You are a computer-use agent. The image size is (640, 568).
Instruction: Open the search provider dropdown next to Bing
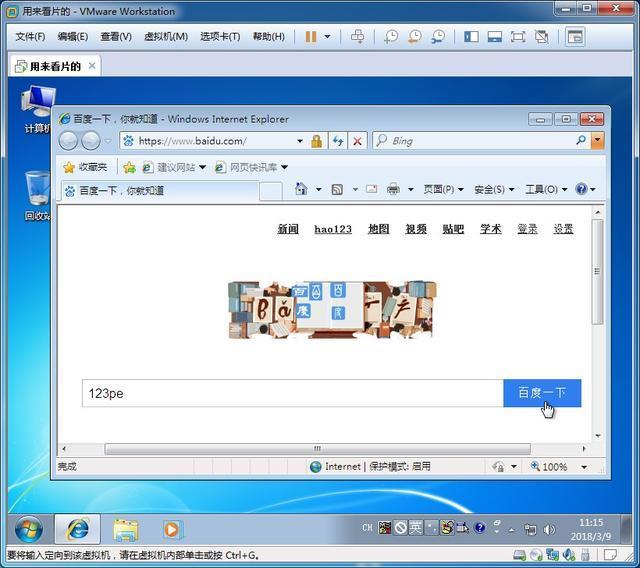pos(597,141)
